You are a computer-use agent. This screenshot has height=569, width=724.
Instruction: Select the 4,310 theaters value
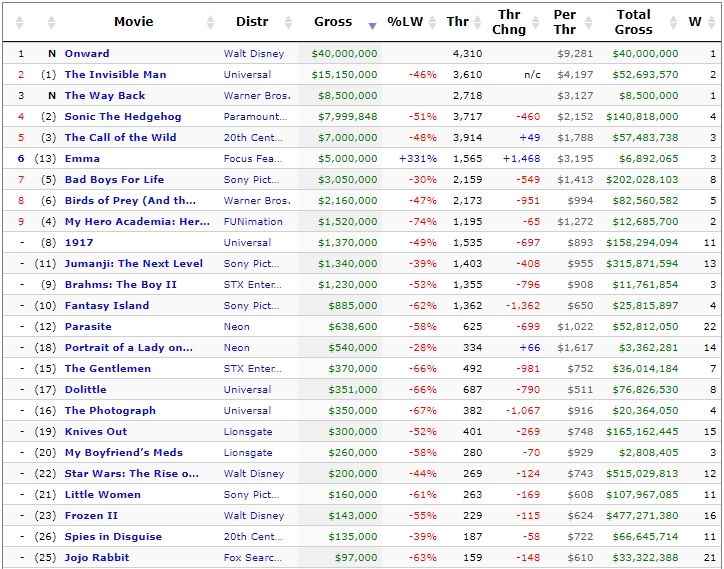[x=468, y=54]
